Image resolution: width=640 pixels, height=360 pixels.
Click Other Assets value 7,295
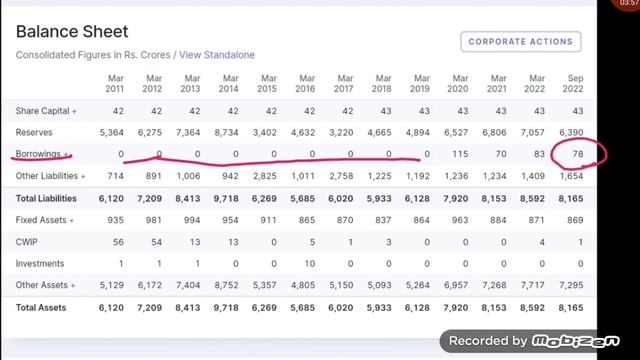pyautogui.click(x=571, y=285)
